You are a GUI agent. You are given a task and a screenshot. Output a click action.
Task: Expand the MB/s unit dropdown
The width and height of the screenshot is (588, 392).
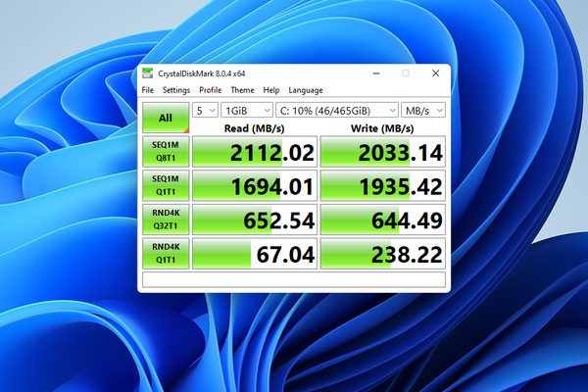[423, 110]
